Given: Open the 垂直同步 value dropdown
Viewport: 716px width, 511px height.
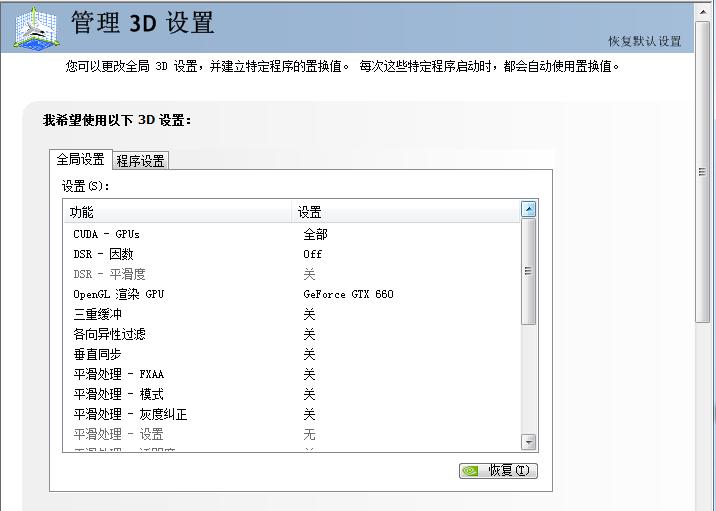Looking at the screenshot, I should click(x=309, y=354).
